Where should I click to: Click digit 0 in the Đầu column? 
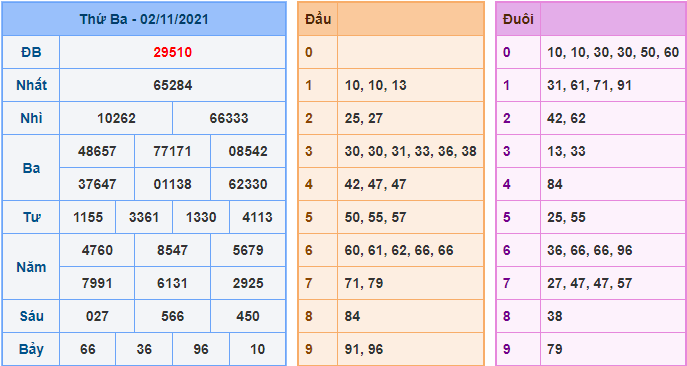coord(309,53)
